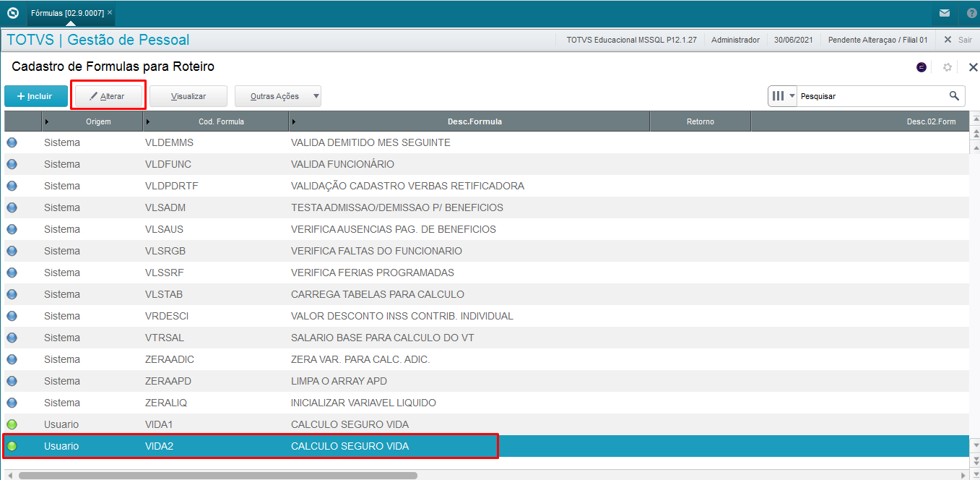Select CARREGA TABELAS PARA CALCULO description
Screen dimensions: 980x480
[x=378, y=294]
